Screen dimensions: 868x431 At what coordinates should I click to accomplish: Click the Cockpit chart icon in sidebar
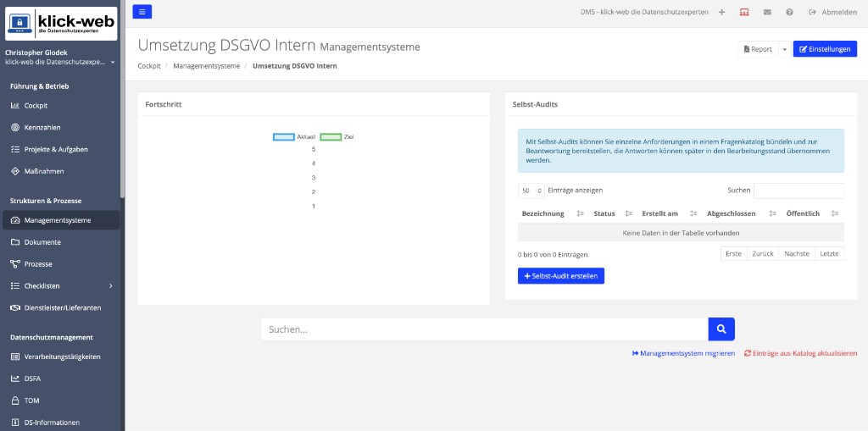pos(15,106)
